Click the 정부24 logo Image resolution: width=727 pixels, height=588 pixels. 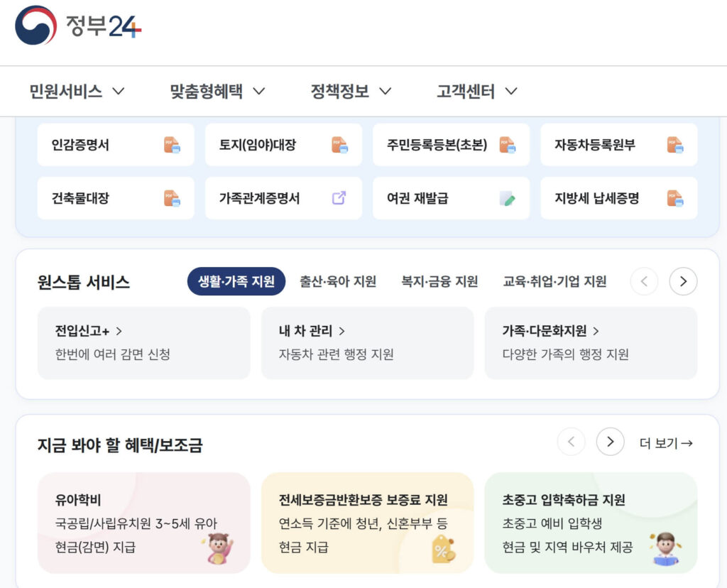78,26
